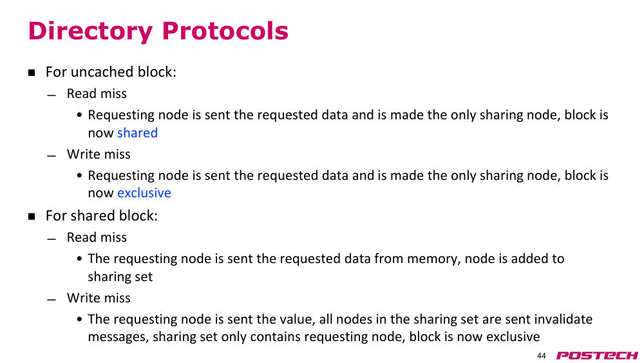Click the square bullet before For shared block
644x363 pixels.
(32, 217)
